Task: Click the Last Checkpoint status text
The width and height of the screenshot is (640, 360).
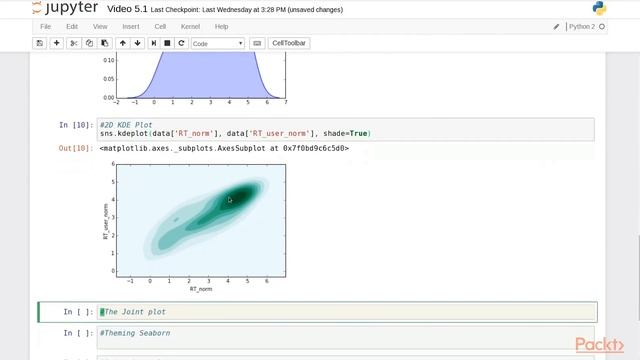Action: [x=247, y=10]
